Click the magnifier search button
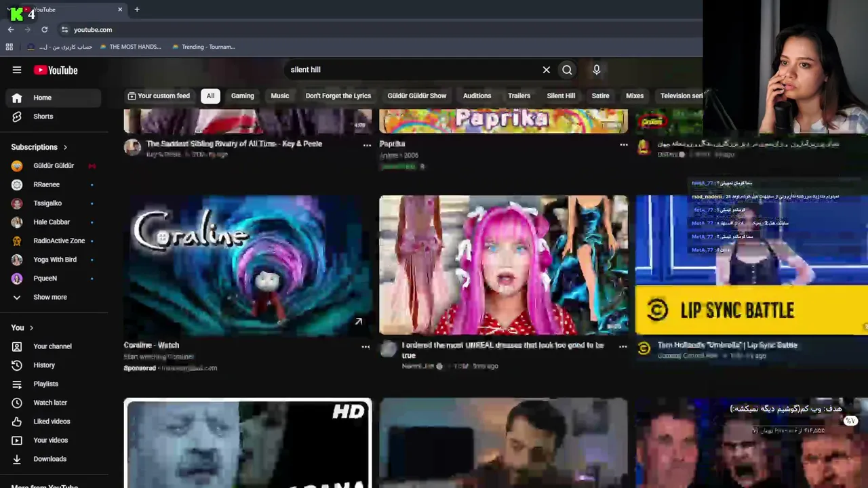This screenshot has width=868, height=488. (x=567, y=70)
